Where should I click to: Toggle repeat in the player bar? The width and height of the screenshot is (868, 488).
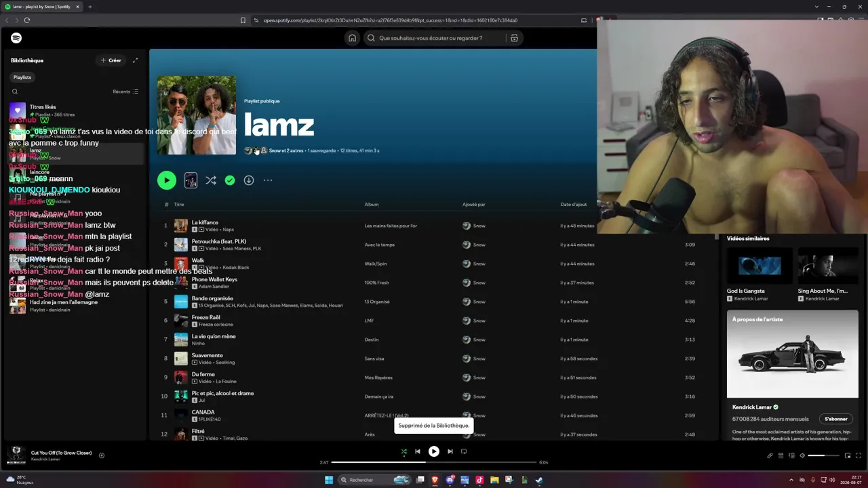pos(464,451)
